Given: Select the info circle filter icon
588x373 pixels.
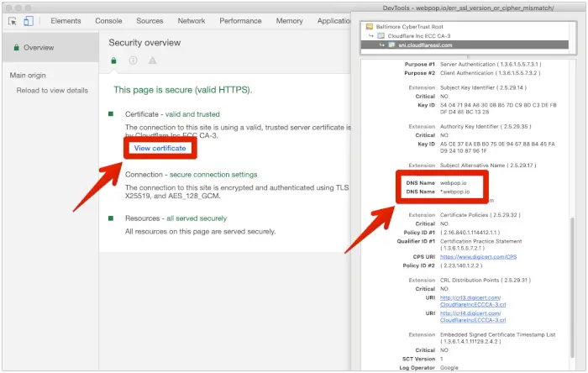Looking at the screenshot, I should 133,60.
